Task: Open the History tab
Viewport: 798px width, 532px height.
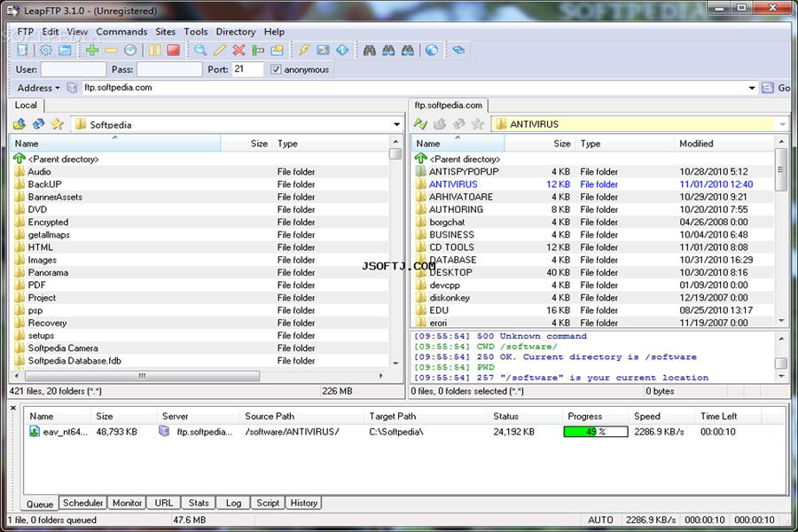Action: click(x=303, y=503)
